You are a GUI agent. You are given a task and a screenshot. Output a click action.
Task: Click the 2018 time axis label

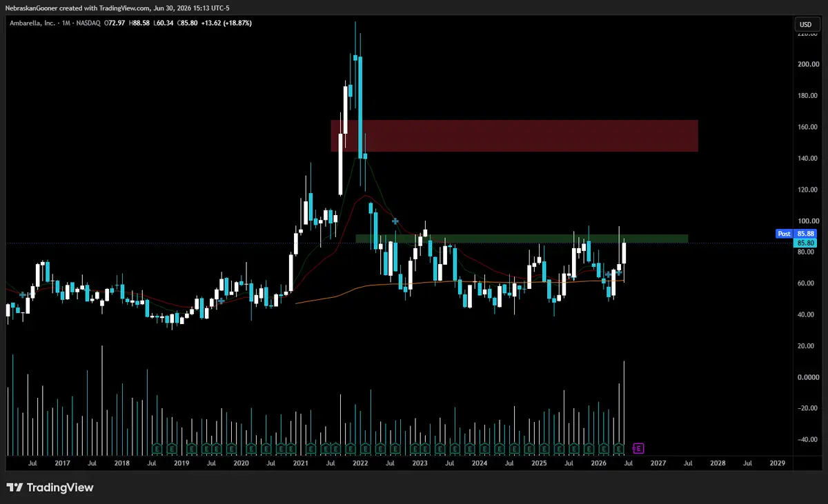coord(121,464)
